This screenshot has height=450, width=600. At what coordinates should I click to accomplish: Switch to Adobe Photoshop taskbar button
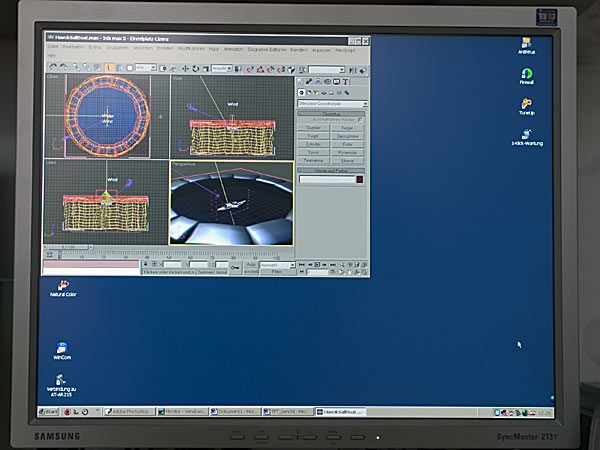[130, 411]
